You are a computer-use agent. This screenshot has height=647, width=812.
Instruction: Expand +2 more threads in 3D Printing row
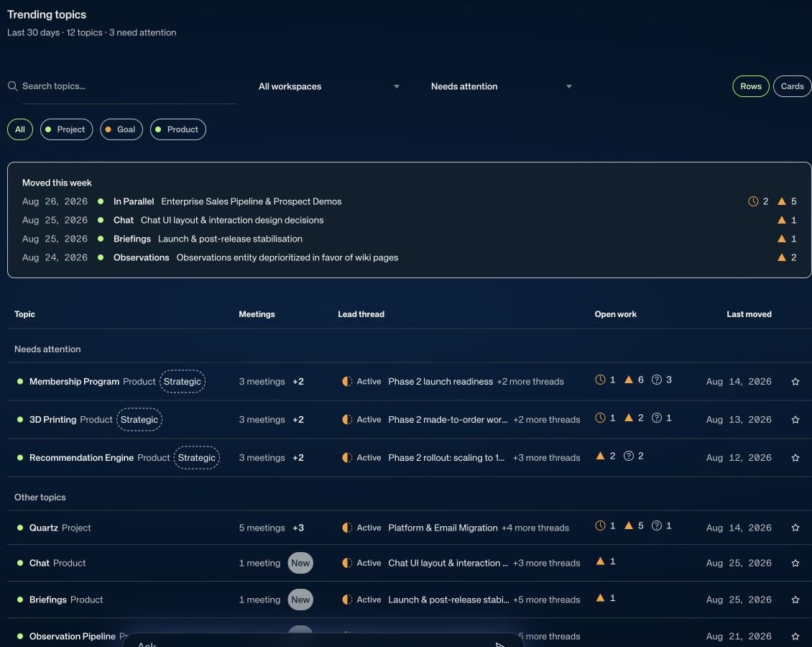coord(546,420)
